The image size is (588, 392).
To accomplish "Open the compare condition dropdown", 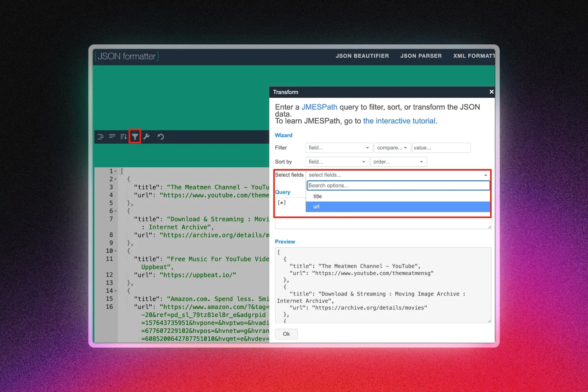I will point(392,148).
